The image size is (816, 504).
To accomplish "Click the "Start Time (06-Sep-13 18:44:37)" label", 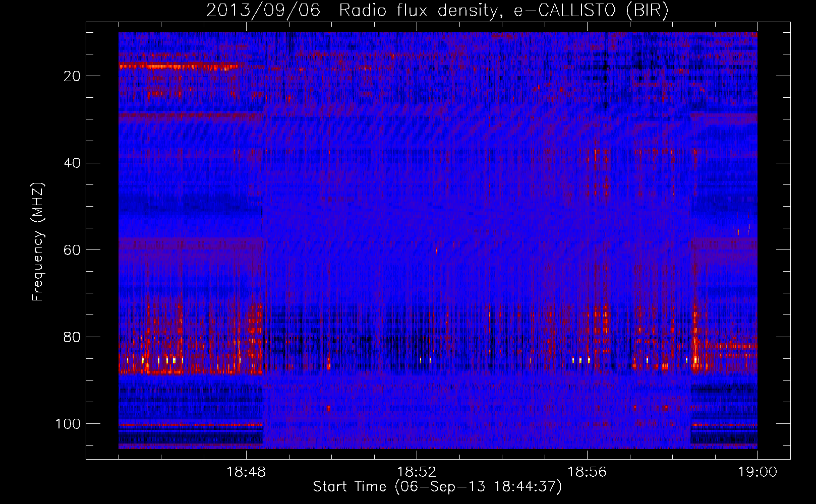I will click(x=437, y=487).
